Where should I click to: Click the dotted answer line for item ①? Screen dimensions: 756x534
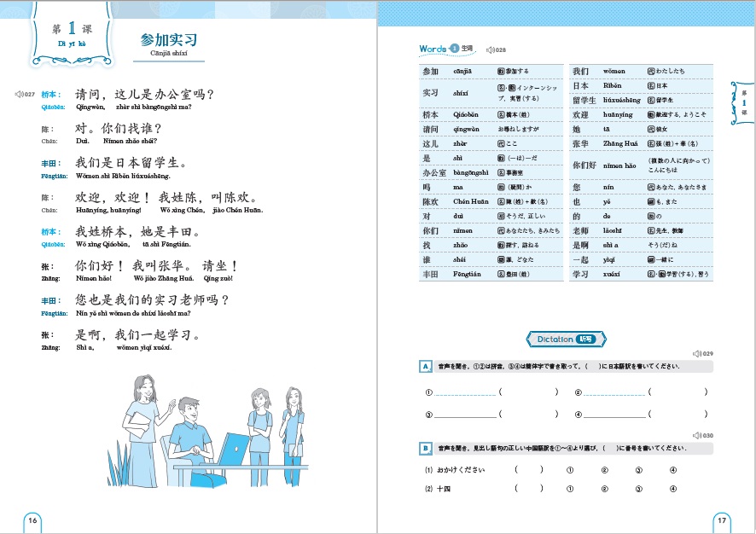click(465, 393)
